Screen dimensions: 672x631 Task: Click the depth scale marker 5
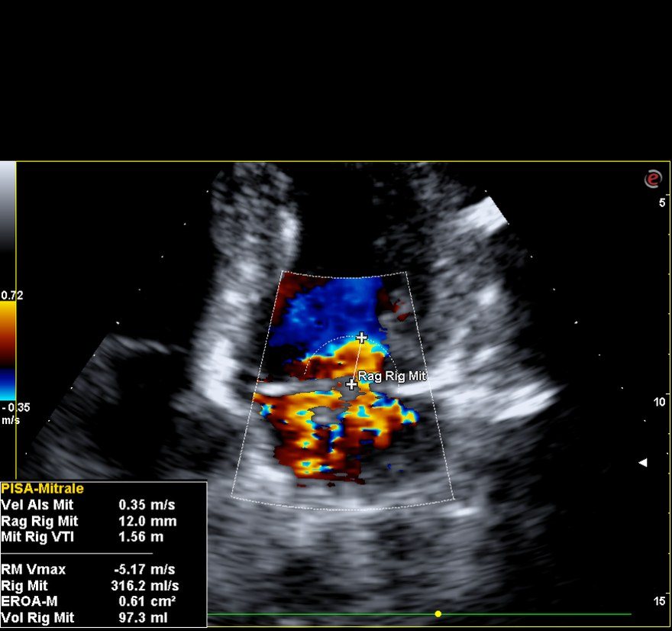pyautogui.click(x=662, y=202)
